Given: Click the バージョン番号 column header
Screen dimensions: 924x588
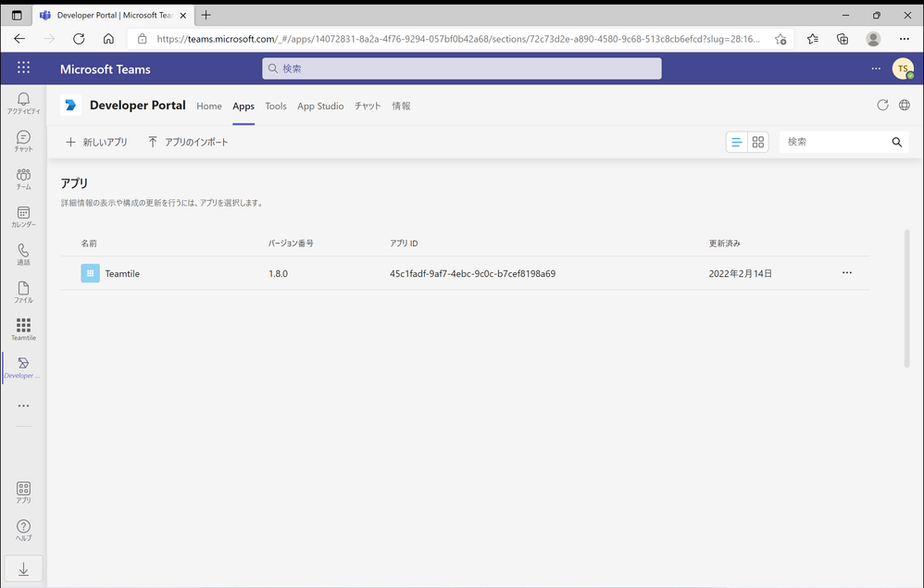Looking at the screenshot, I should pyautogui.click(x=291, y=244).
